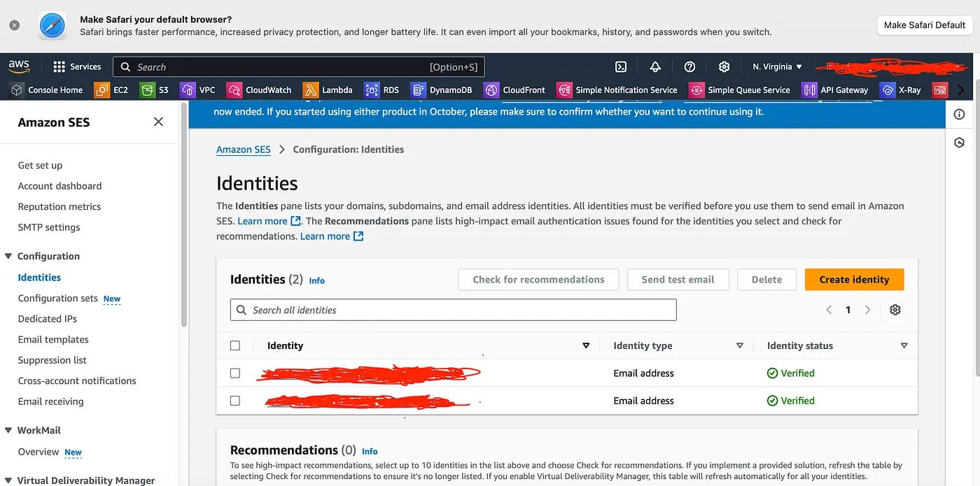
Task: Open Suppression list
Action: point(52,360)
